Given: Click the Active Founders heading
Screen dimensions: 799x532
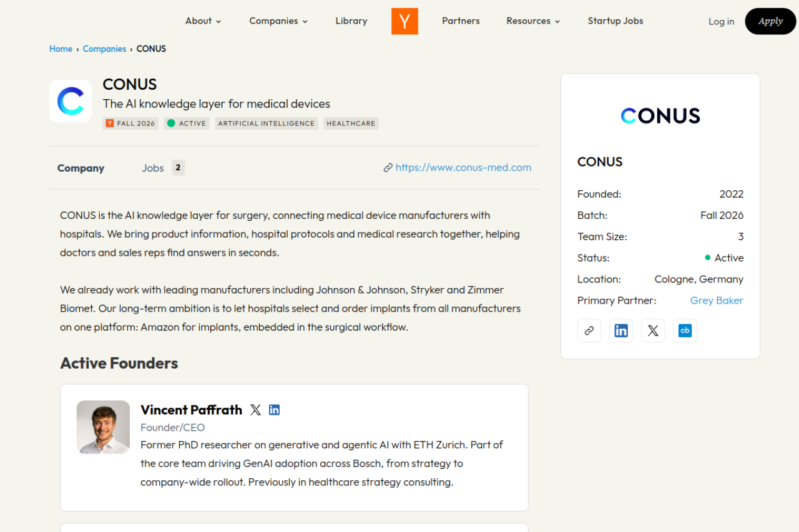Looking at the screenshot, I should tap(119, 363).
